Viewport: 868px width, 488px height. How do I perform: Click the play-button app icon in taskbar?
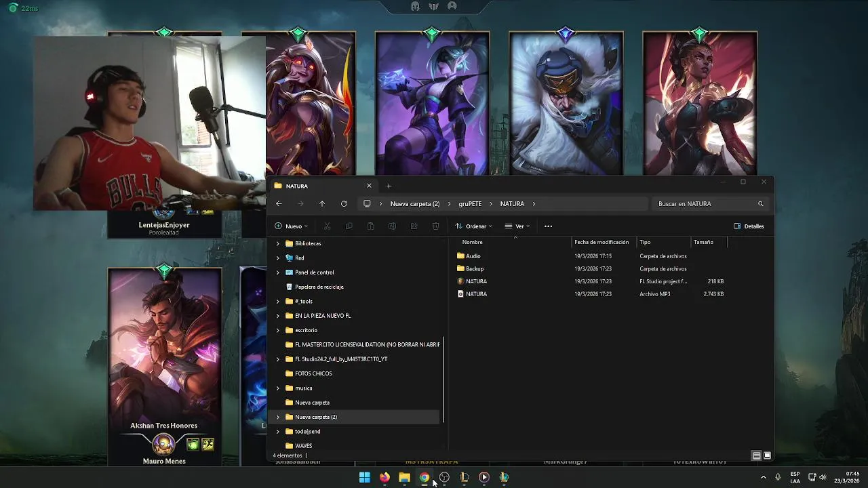point(484,477)
